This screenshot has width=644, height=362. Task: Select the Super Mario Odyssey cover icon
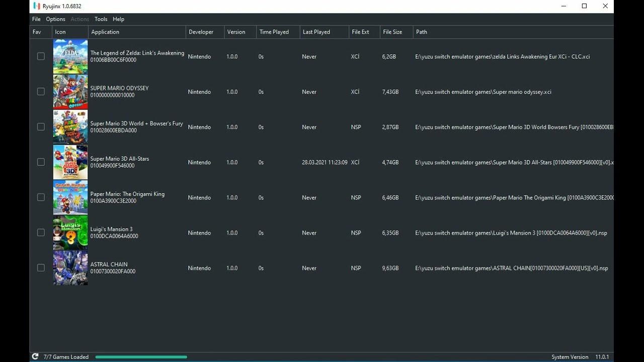pos(70,92)
